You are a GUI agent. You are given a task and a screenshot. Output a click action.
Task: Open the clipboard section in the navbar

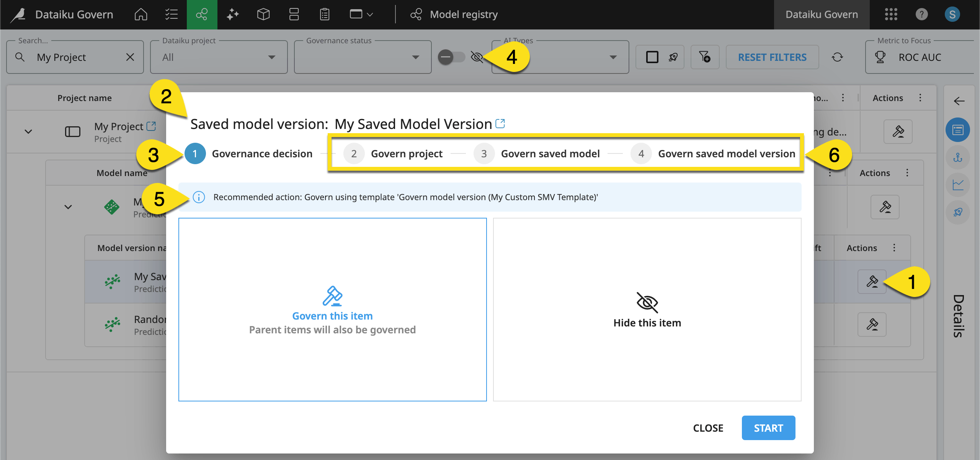tap(324, 14)
